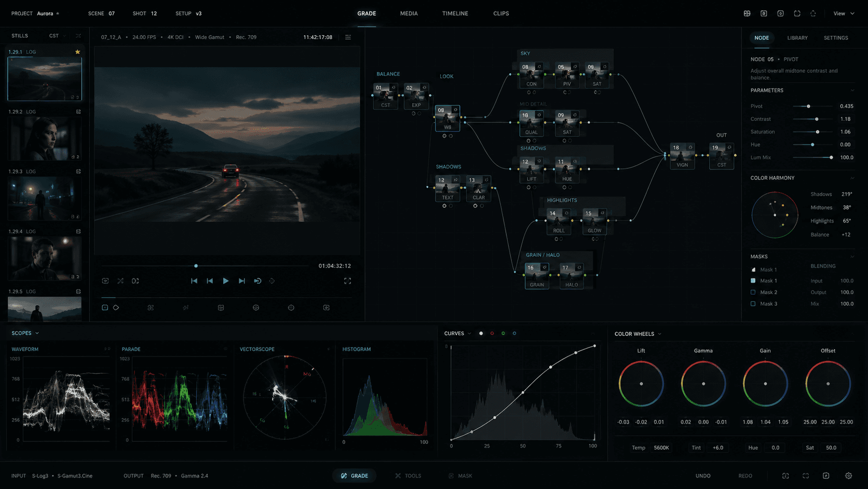Toggle the enable dot under WB node
Viewport: 868px width, 489px height.
click(x=444, y=136)
